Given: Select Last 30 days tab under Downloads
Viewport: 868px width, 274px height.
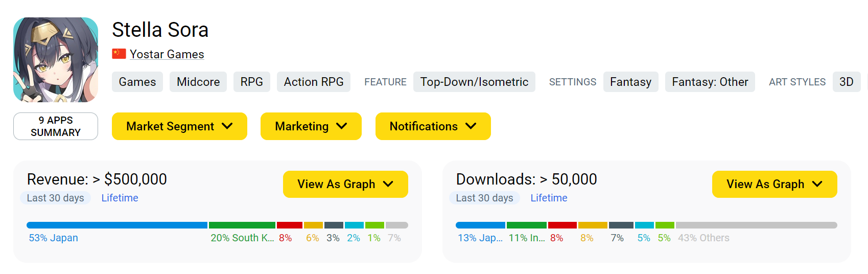Looking at the screenshot, I should coord(485,198).
